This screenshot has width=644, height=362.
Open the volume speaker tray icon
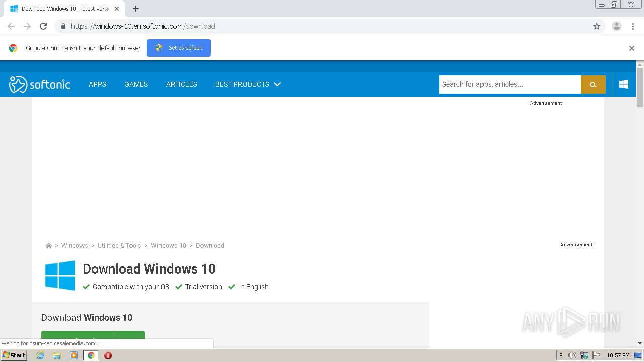pyautogui.click(x=572, y=355)
